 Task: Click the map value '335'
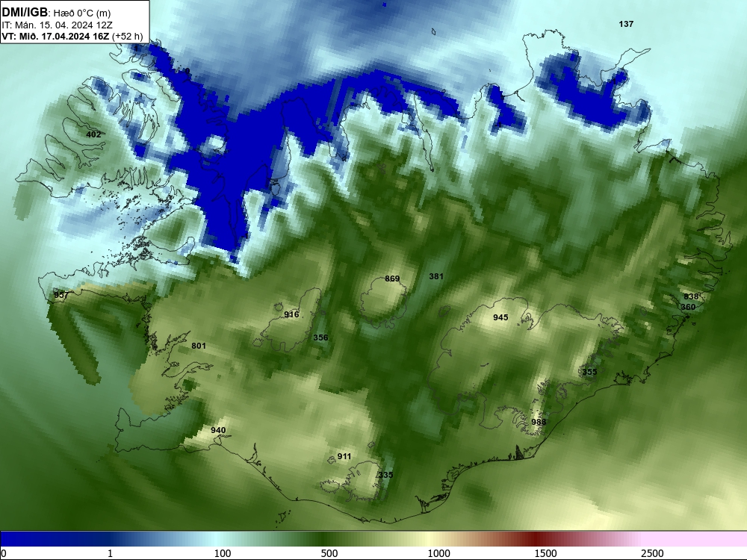click(385, 475)
